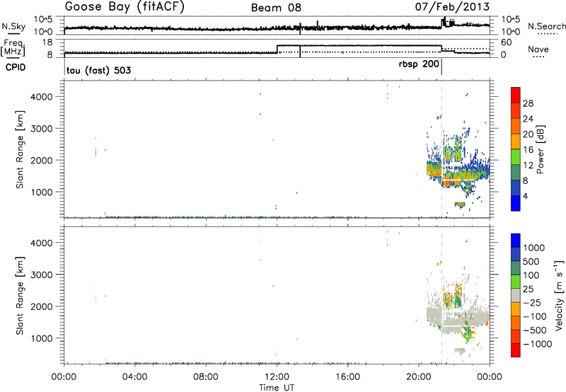Click the '18' frequency axis value
Screen dimensions: 566x392
[48, 42]
